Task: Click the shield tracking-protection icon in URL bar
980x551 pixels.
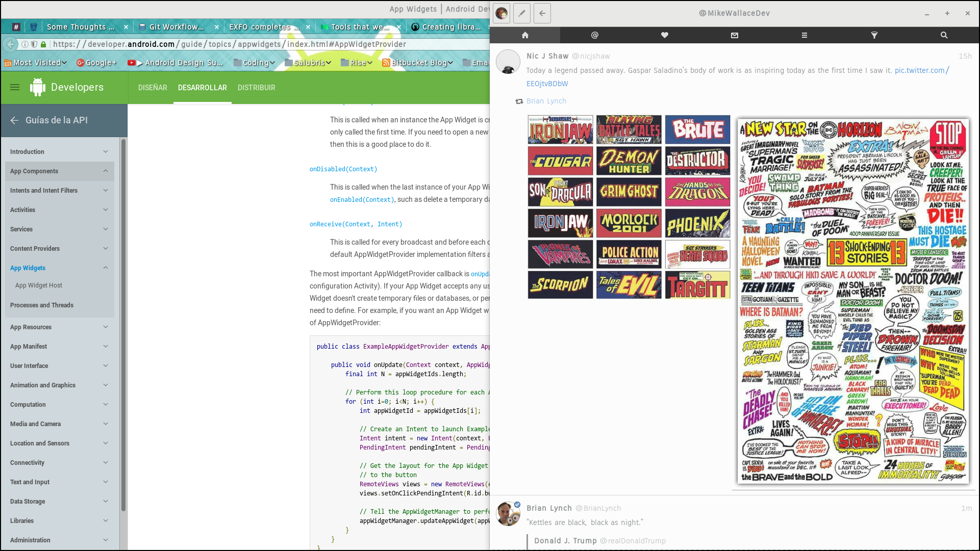Action: [x=34, y=44]
